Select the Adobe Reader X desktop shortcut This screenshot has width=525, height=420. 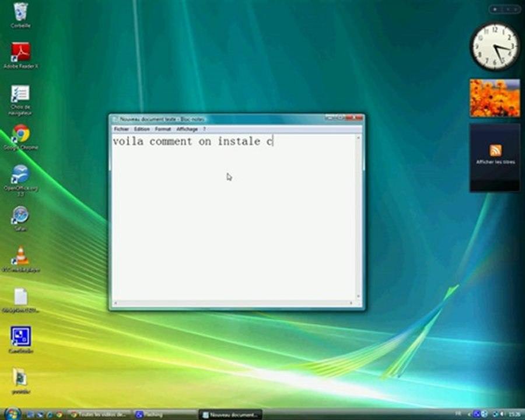pos(20,55)
